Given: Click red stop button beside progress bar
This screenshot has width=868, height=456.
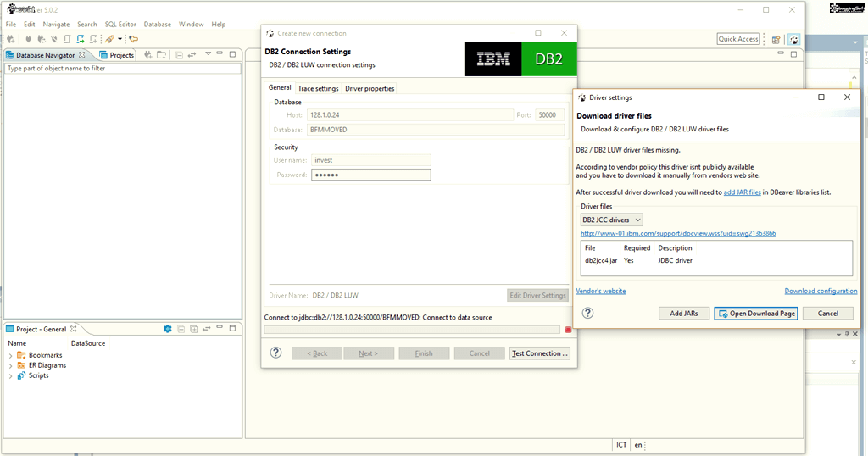Looking at the screenshot, I should point(568,330).
